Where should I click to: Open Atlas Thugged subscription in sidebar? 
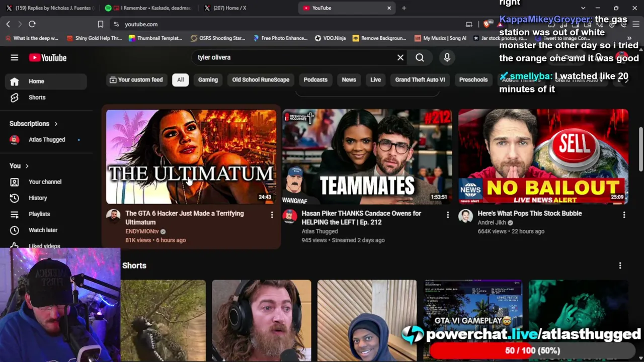click(x=46, y=140)
